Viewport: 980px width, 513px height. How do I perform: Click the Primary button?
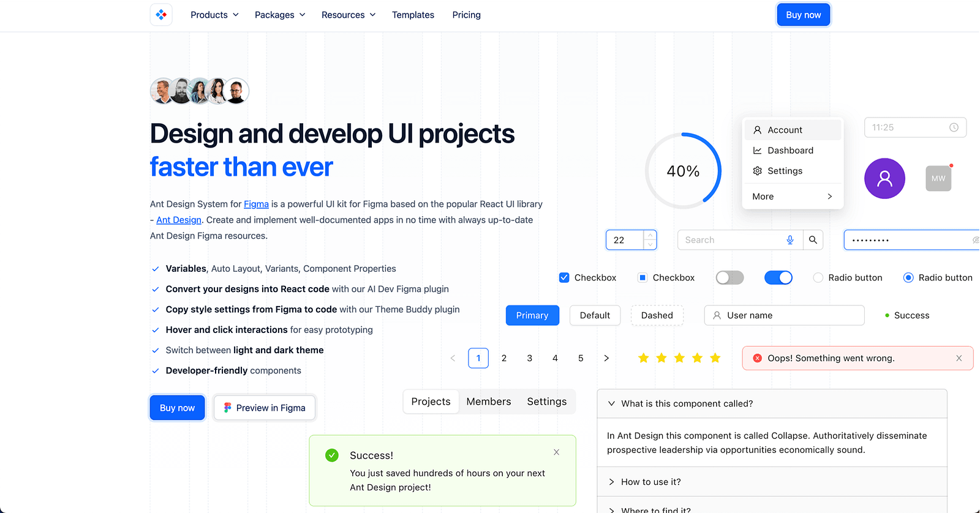coord(532,315)
